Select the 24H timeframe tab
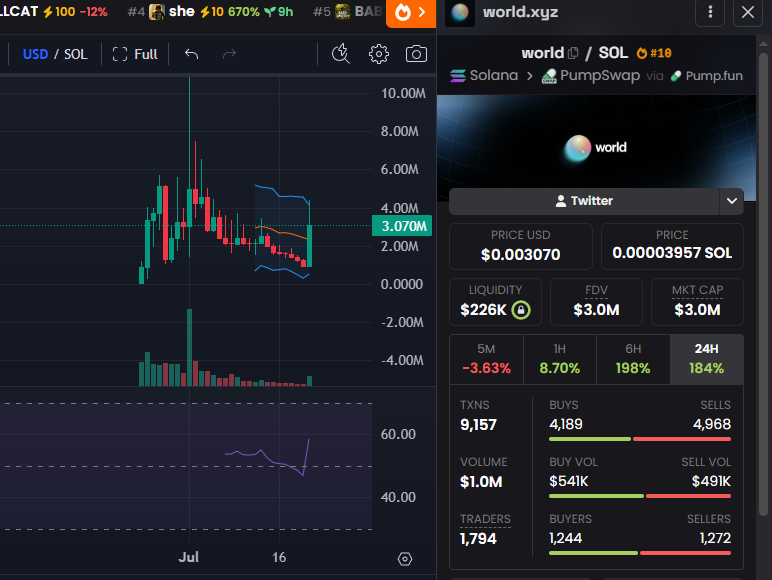 click(x=707, y=359)
